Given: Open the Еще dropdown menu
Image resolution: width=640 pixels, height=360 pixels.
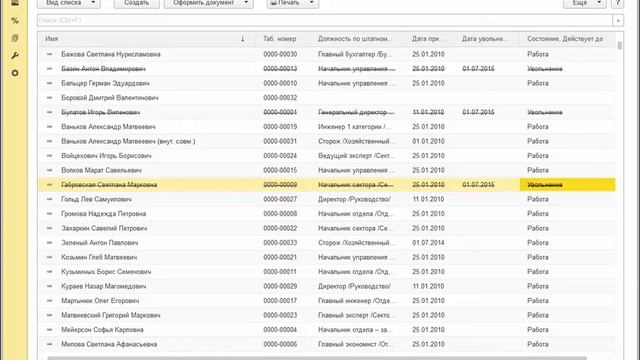Looking at the screenshot, I should pyautogui.click(x=584, y=3).
